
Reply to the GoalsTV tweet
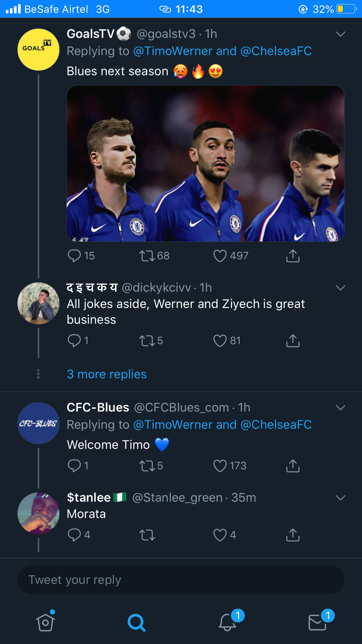coord(74,256)
